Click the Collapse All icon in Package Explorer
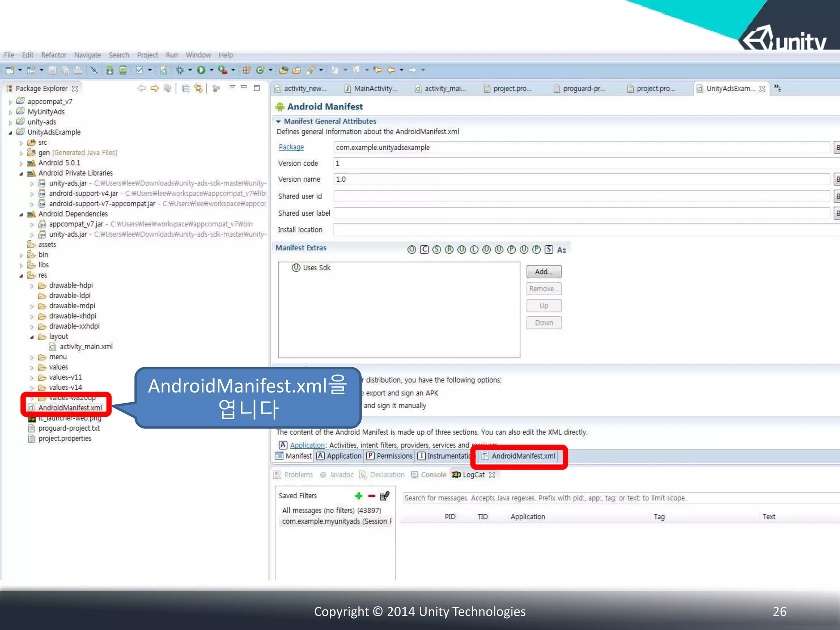Viewport: 840px width, 630px height. coord(186,88)
